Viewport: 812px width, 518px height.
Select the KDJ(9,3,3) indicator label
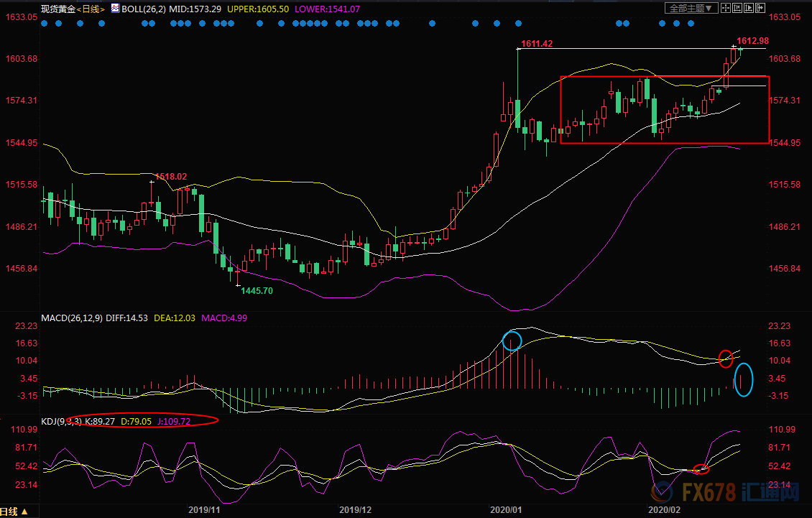[62, 420]
